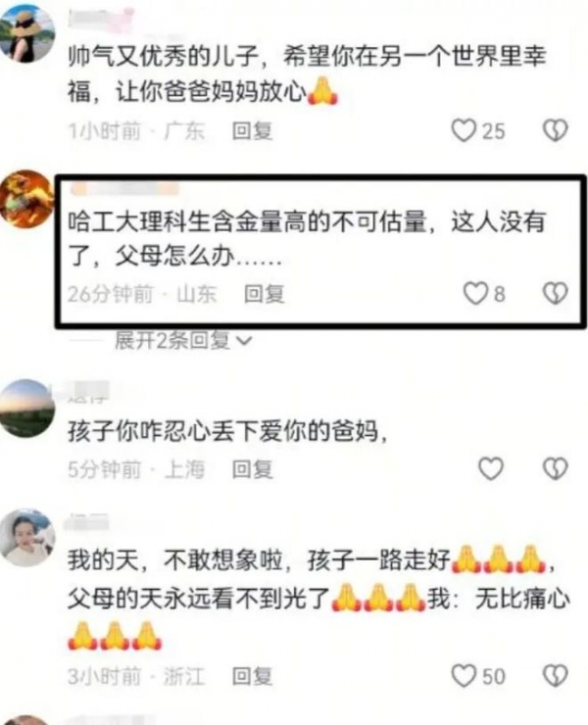Dislike the Zhejiang comment via broken heart
Screen dimensions: 588x725
[555, 676]
